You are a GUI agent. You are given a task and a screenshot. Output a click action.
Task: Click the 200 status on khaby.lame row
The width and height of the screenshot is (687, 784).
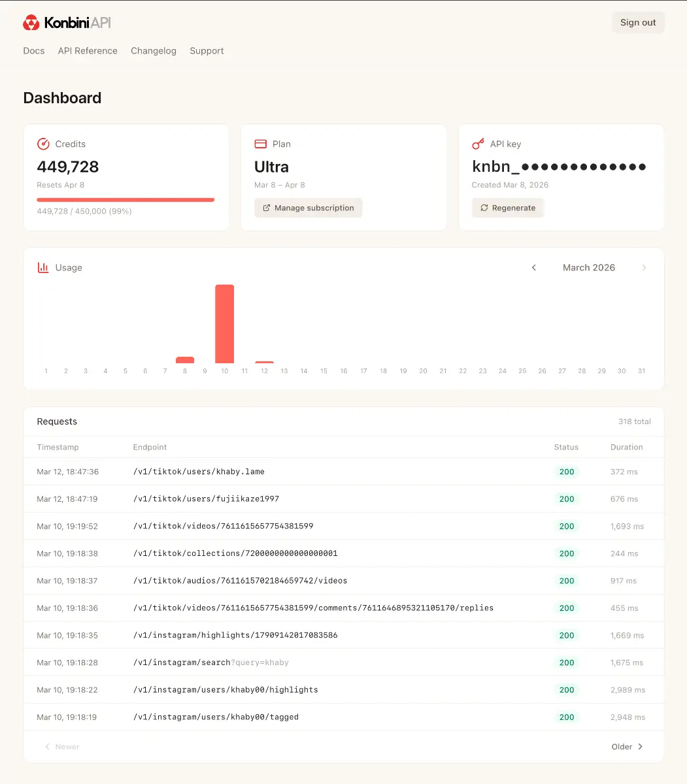(x=567, y=472)
